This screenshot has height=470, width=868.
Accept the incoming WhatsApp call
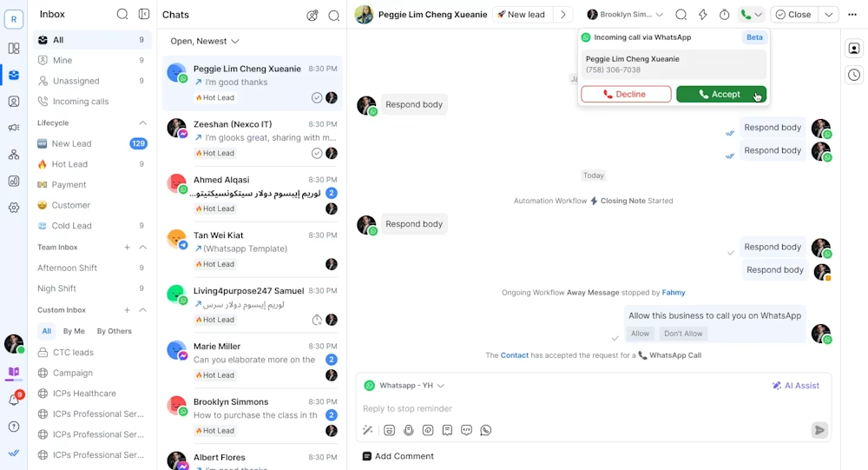pyautogui.click(x=720, y=94)
